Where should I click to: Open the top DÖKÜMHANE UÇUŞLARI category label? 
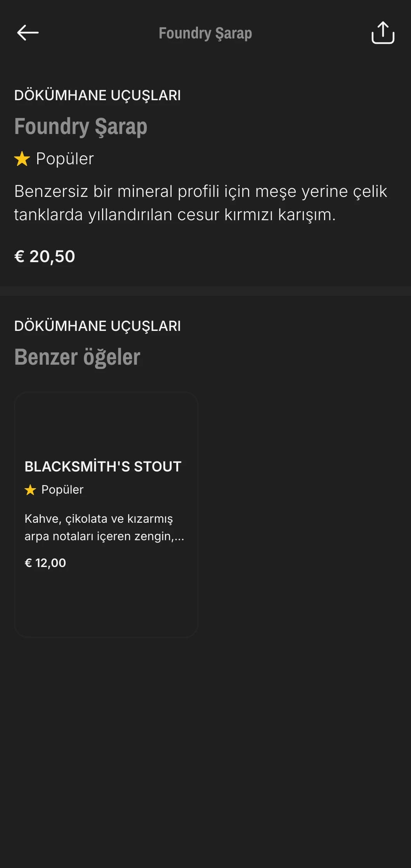[97, 95]
